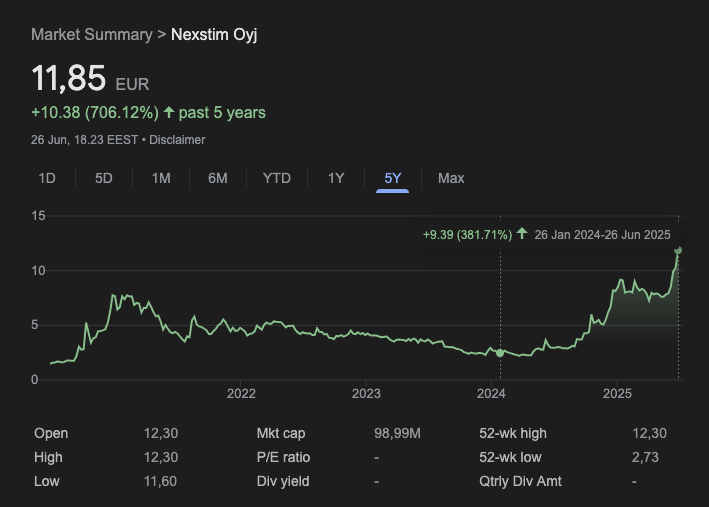The image size is (709, 507).
Task: Click the 11,85 EUR current price
Action: click(x=68, y=79)
